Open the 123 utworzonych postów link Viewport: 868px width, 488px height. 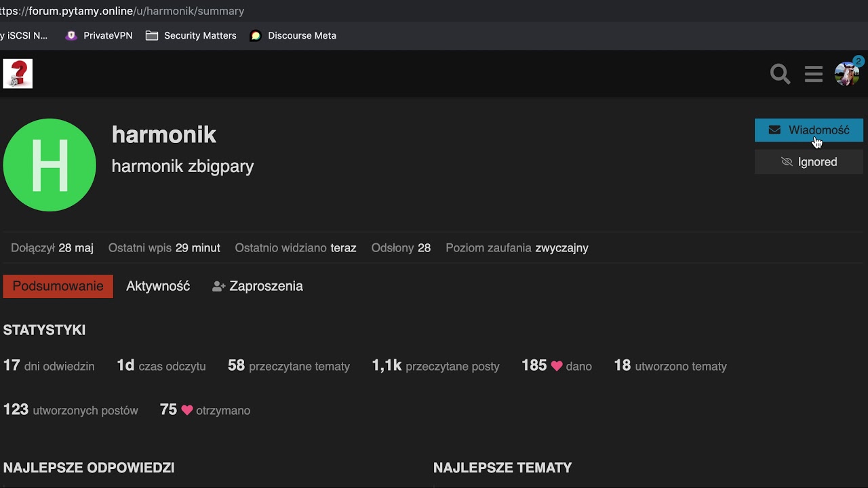[71, 410]
